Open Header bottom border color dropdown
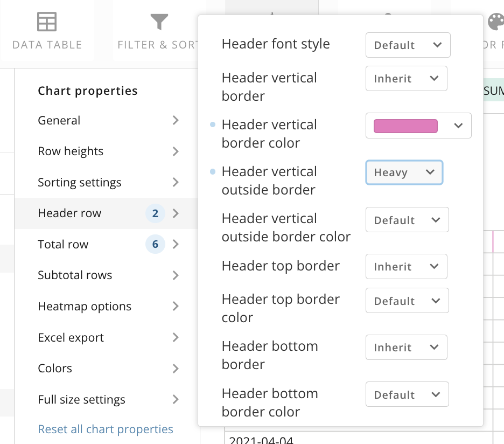The height and width of the screenshot is (444, 504). point(407,395)
